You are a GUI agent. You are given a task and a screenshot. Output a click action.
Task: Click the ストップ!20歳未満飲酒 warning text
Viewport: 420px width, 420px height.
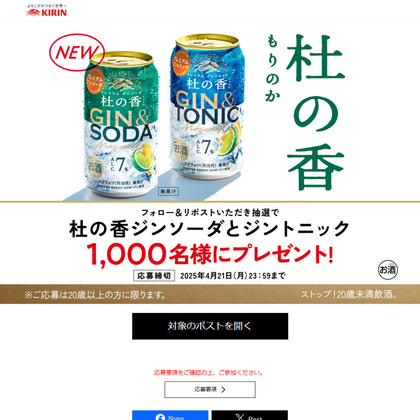[349, 295]
